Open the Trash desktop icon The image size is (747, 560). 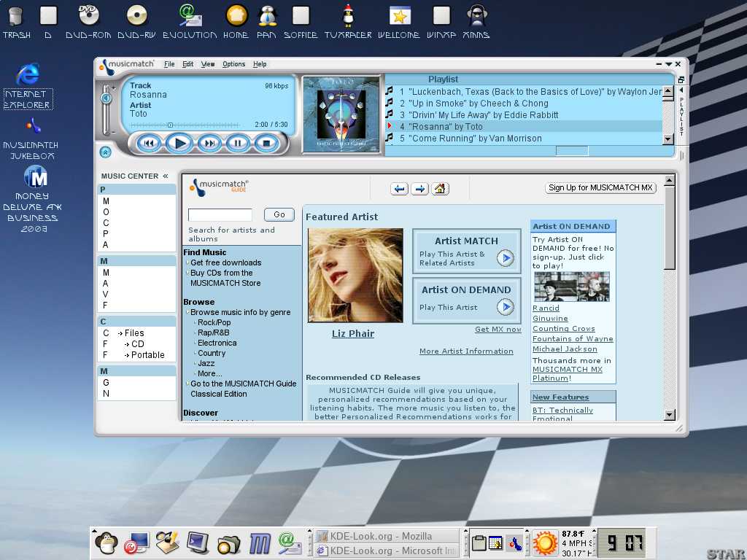point(16,21)
